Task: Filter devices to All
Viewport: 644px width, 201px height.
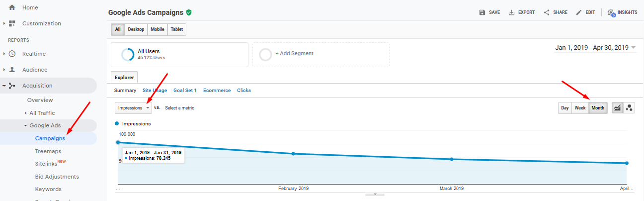Action: tap(118, 29)
